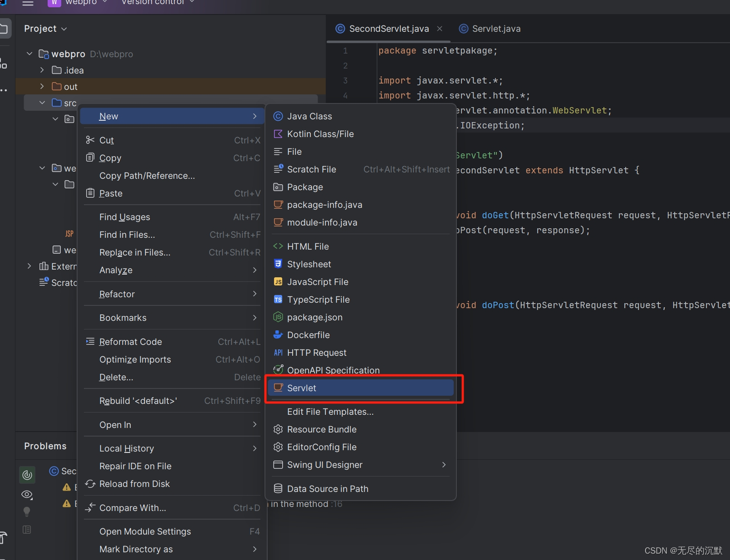Open Local History submenu
The height and width of the screenshot is (560, 730).
pos(172,448)
